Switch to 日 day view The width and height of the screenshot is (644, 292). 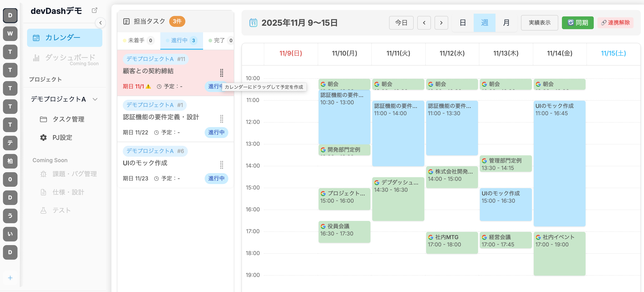[x=463, y=23]
